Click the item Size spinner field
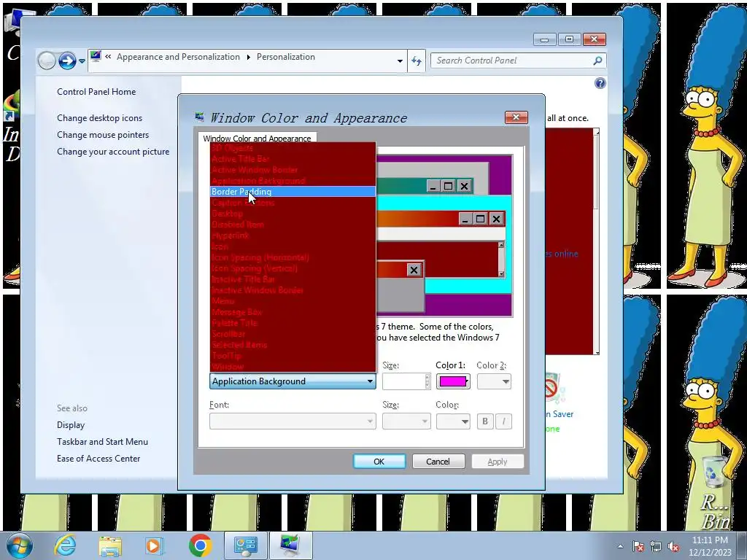Viewport: 747px width, 560px height. click(x=406, y=381)
